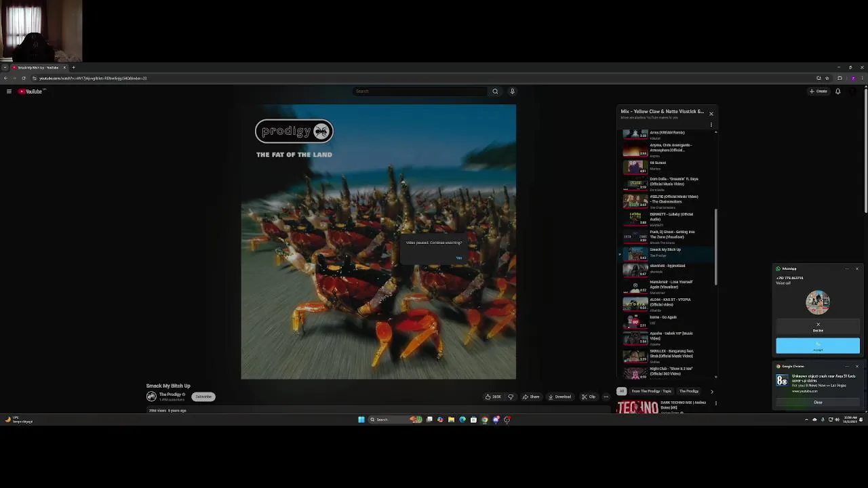Close the WhatsApp notification popup
The width and height of the screenshot is (868, 488).
(x=856, y=269)
